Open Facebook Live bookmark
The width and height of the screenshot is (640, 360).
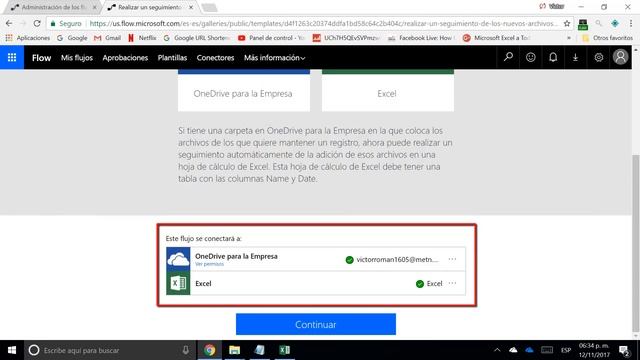point(421,38)
